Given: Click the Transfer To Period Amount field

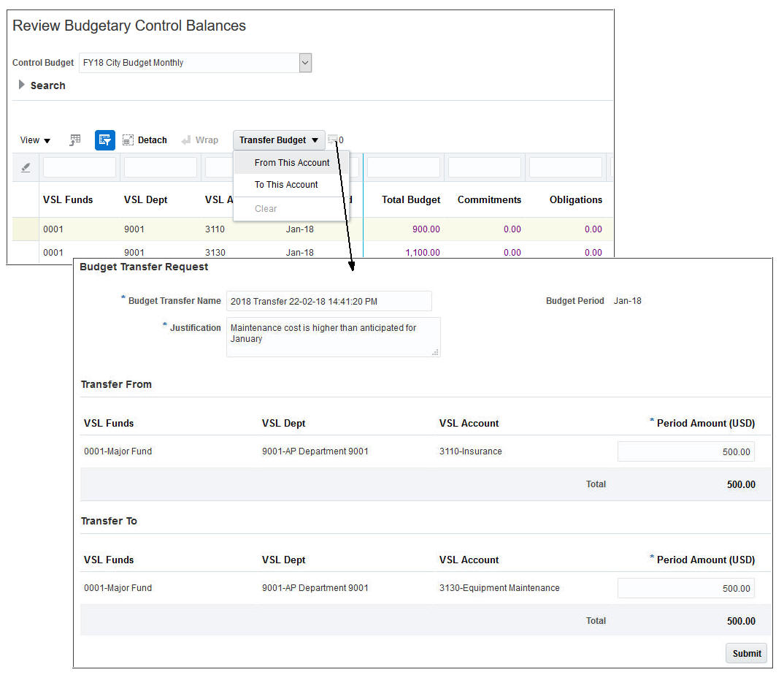Looking at the screenshot, I should point(685,588).
